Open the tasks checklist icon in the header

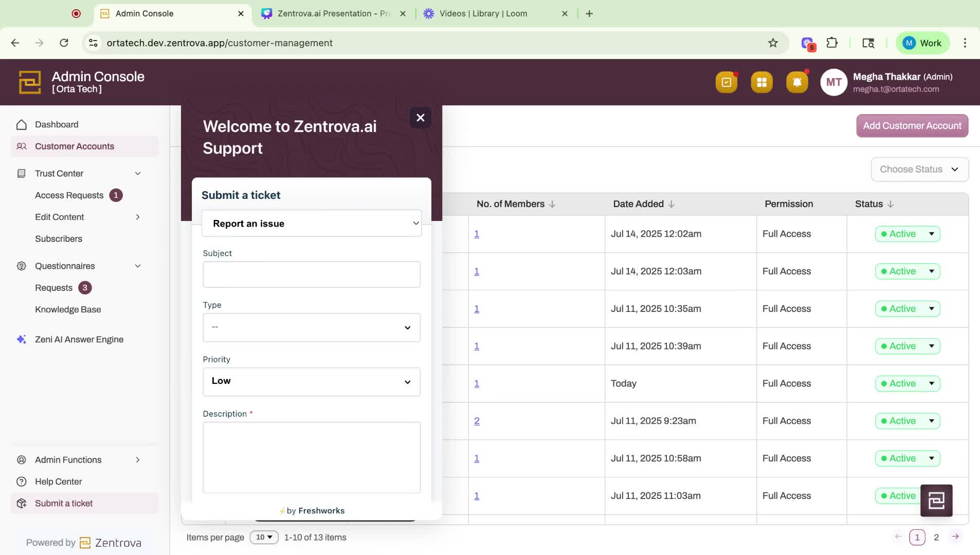[726, 82]
